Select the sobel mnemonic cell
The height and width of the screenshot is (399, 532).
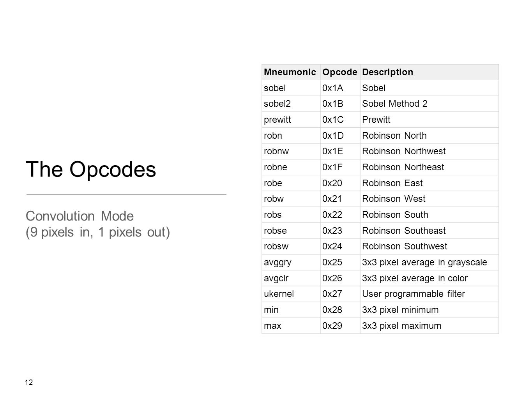(291, 88)
